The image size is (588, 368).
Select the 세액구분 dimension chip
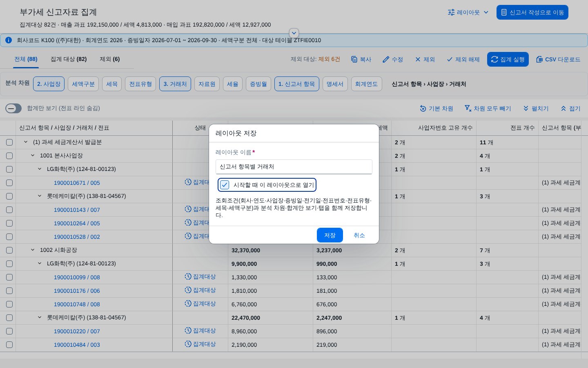83,84
